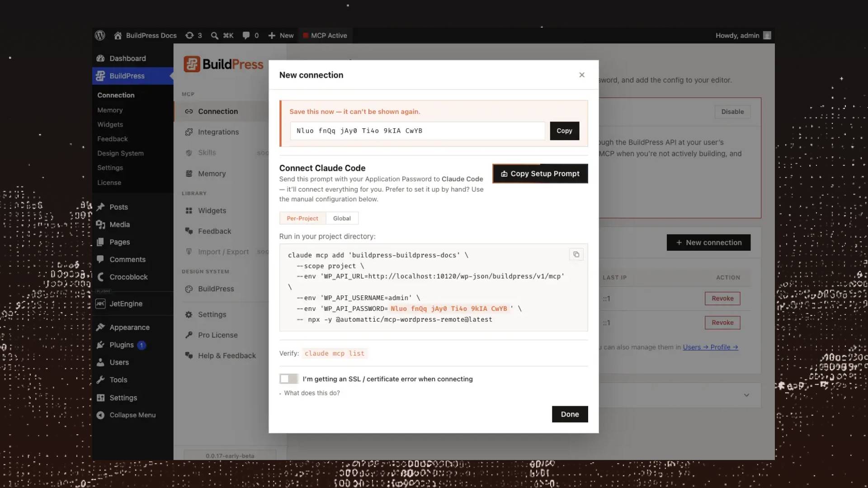This screenshot has width=868, height=488.
Task: Copy the command with code block copy icon
Action: [x=576, y=254]
